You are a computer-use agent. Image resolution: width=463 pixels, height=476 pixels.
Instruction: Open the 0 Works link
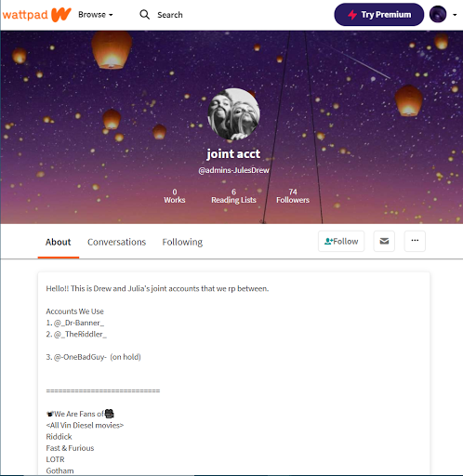[x=175, y=196]
